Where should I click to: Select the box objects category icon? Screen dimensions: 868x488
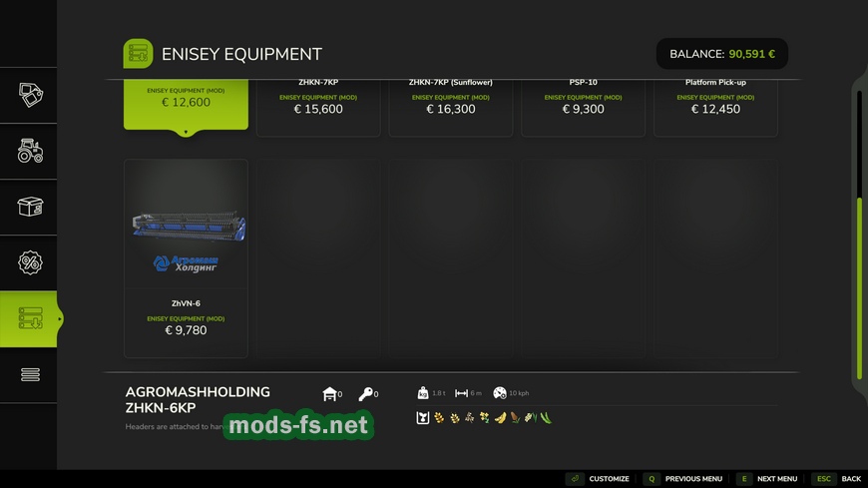[30, 207]
